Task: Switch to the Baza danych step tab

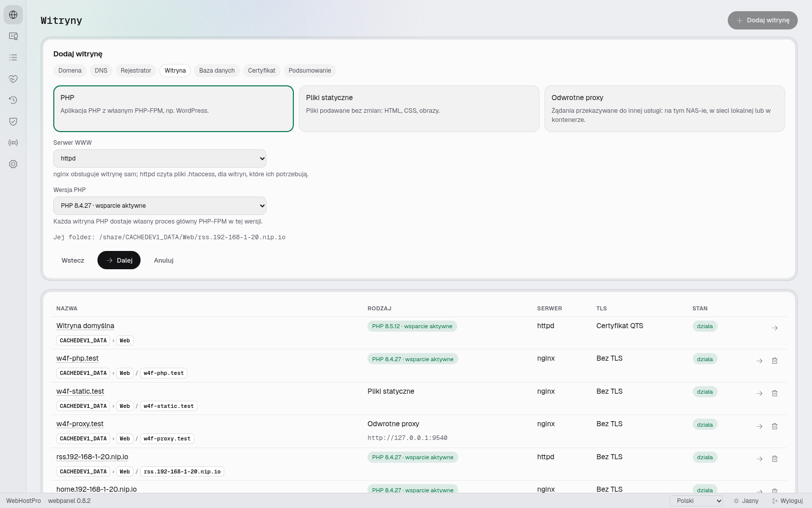Action: click(x=217, y=71)
